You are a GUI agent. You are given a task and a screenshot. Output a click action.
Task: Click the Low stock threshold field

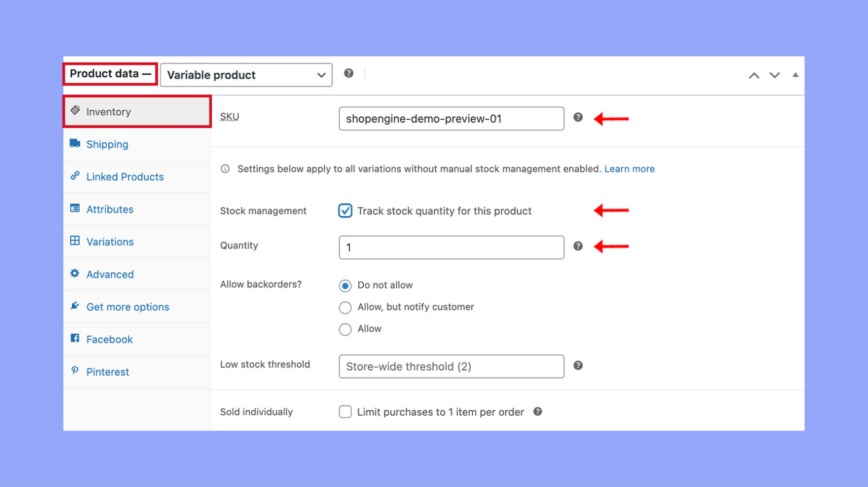pyautogui.click(x=450, y=366)
